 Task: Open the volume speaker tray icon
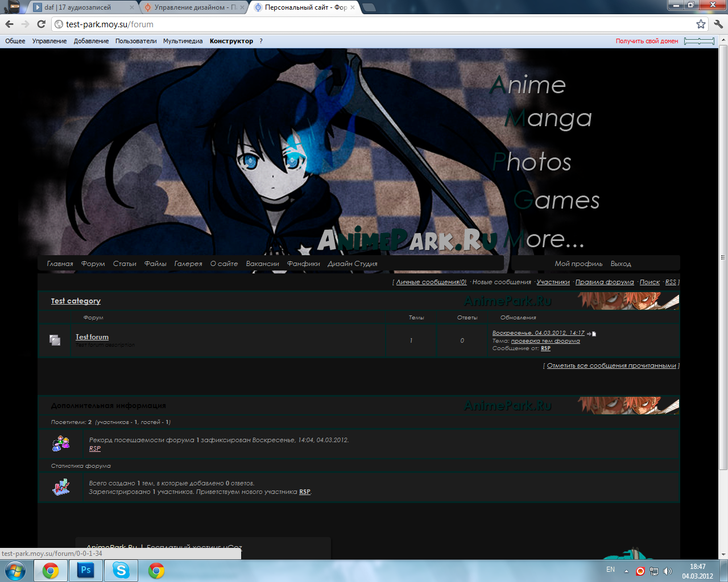coord(668,571)
